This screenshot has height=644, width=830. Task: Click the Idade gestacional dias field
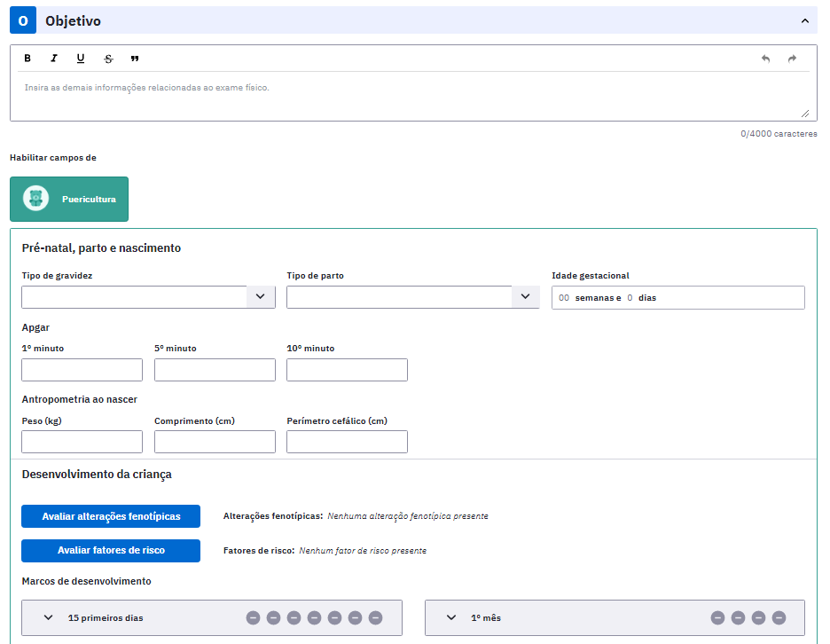pos(630,298)
